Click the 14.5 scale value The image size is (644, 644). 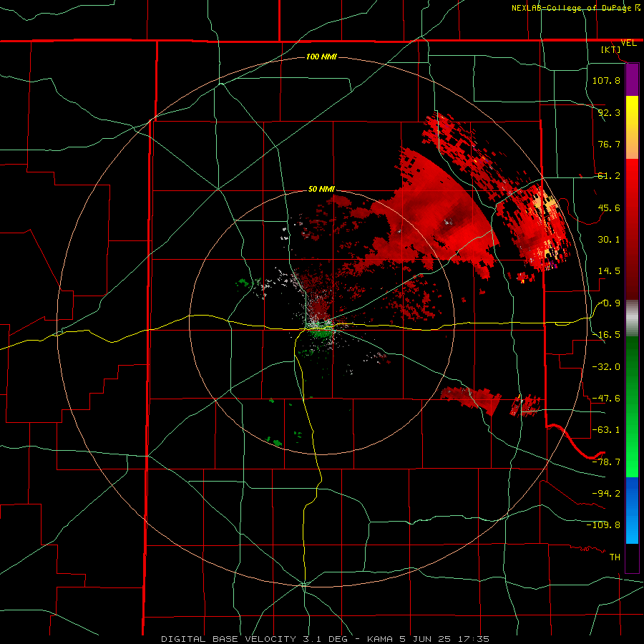pyautogui.click(x=609, y=271)
